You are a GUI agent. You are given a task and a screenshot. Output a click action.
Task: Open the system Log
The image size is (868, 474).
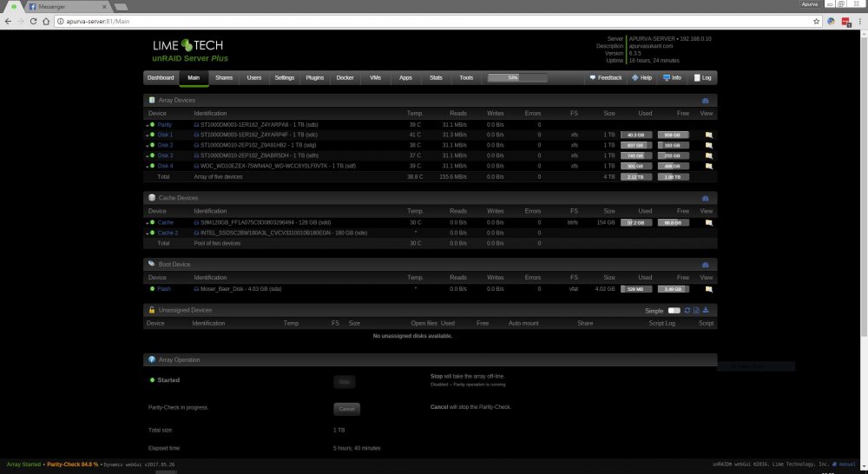click(702, 78)
